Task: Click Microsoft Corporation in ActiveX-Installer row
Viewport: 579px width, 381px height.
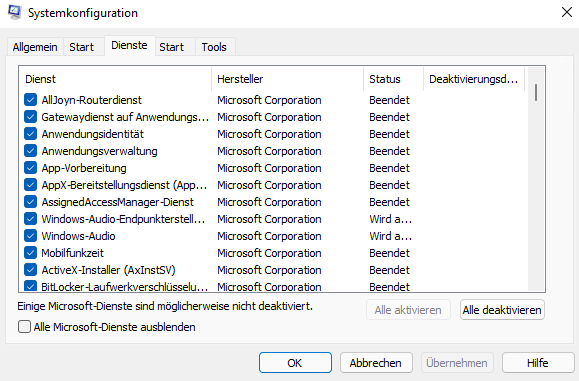Action: coord(269,270)
